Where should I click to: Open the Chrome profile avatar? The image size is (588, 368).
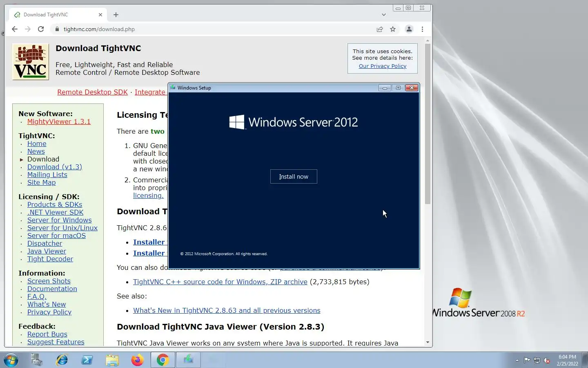tap(409, 29)
